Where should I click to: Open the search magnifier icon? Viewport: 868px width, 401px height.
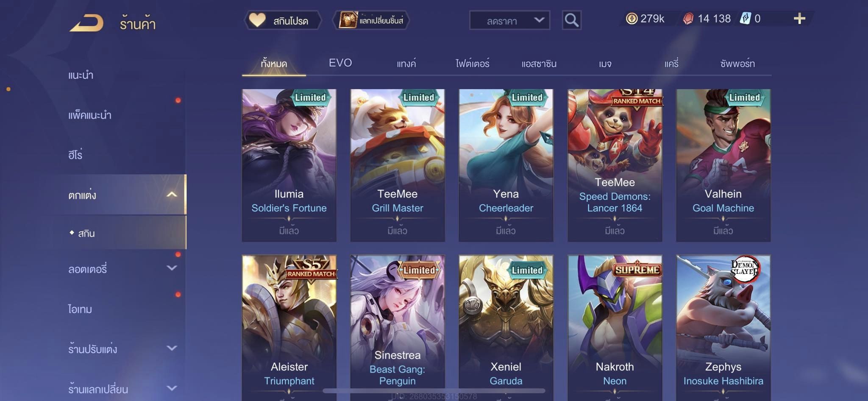point(571,20)
